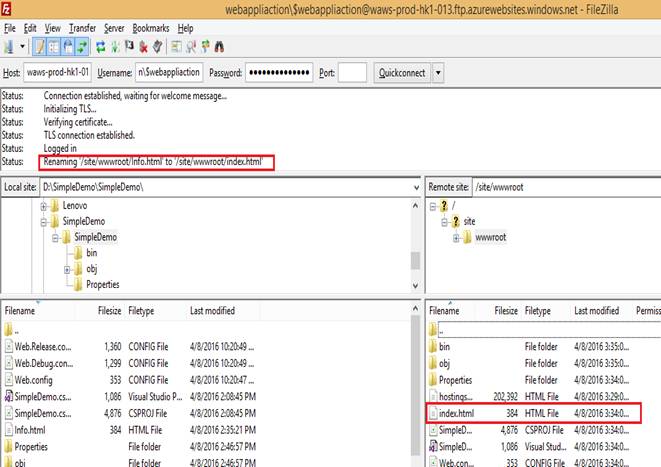
Task: Expand the Lenovo folder node
Action: click(x=43, y=206)
